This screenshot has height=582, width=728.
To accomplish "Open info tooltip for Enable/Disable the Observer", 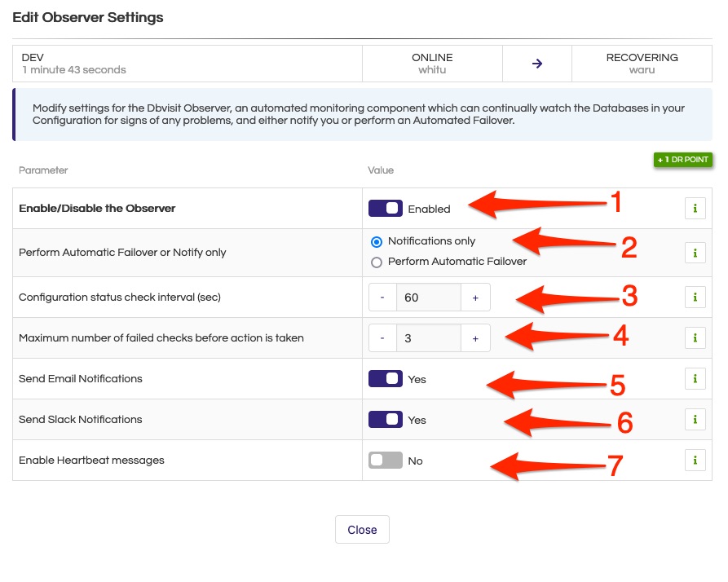I will tap(695, 208).
